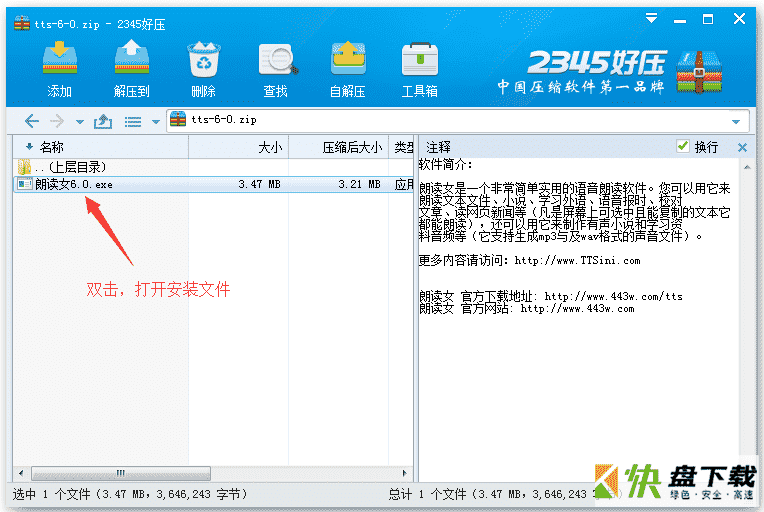The image size is (764, 512).
Task: Select the ..(上层目录) parent folder row
Action: tap(213, 167)
